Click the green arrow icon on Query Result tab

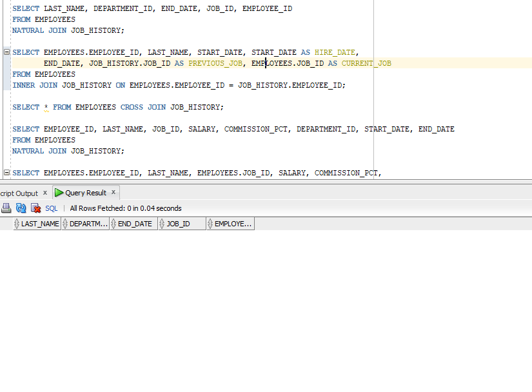pos(59,192)
